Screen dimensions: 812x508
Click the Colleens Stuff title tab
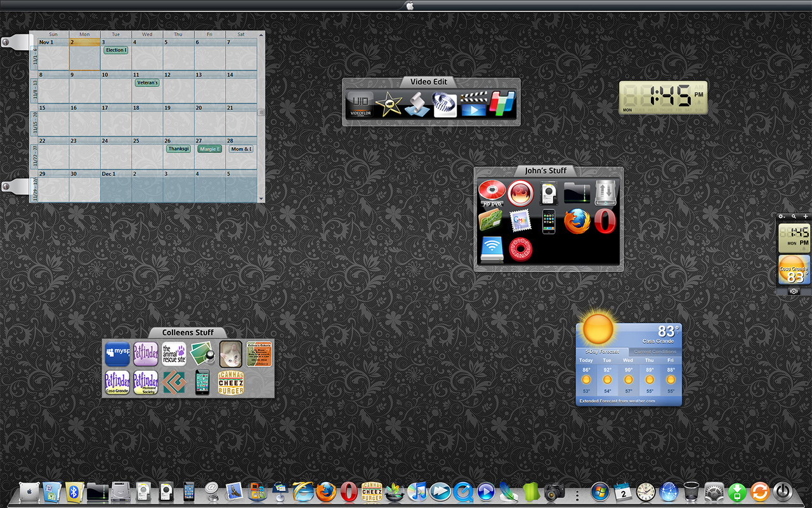(188, 332)
